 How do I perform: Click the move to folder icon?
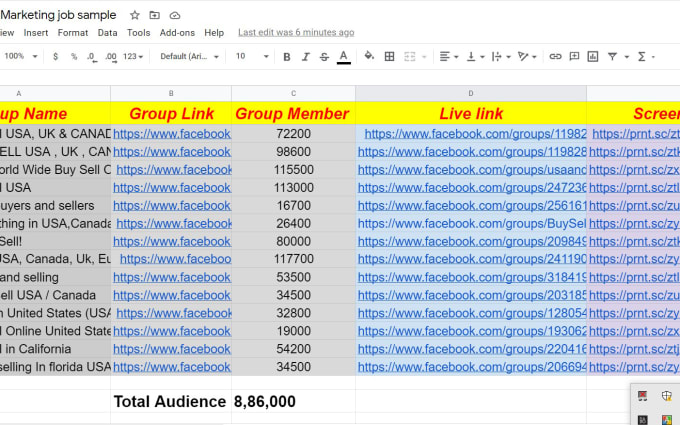[154, 15]
